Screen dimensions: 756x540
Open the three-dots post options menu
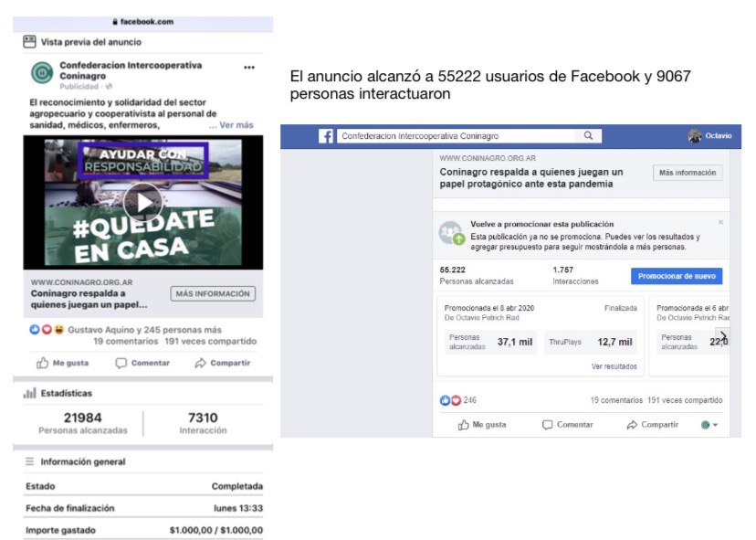[x=248, y=67]
